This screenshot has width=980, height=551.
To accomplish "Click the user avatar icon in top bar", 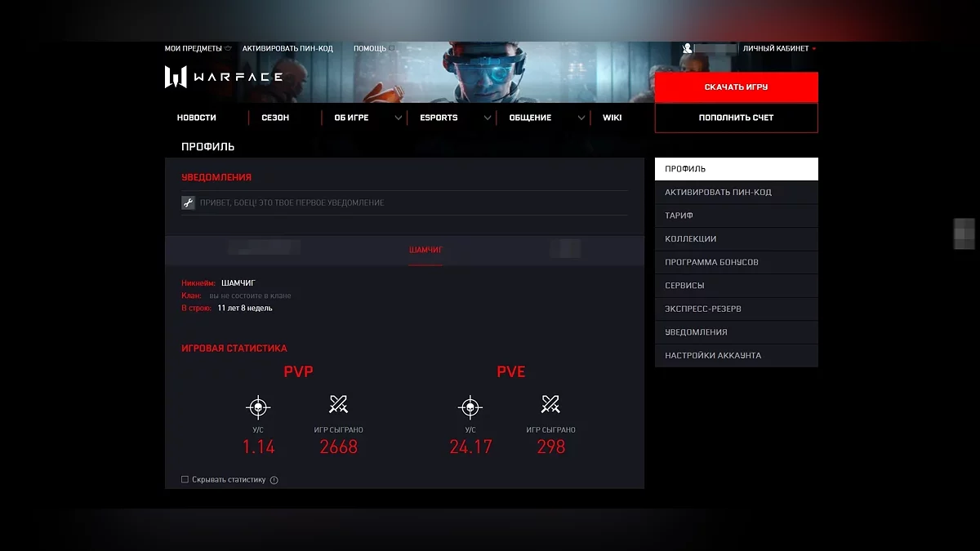I will (687, 49).
